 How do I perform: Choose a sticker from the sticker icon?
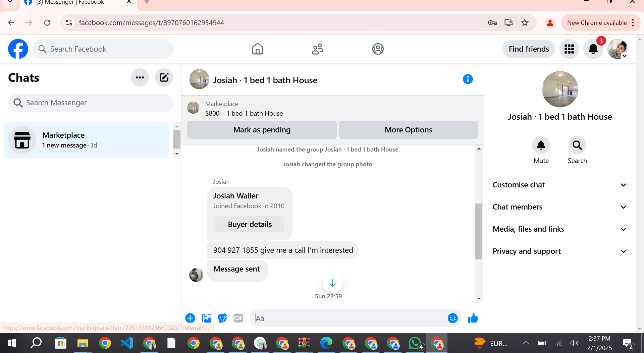click(222, 318)
